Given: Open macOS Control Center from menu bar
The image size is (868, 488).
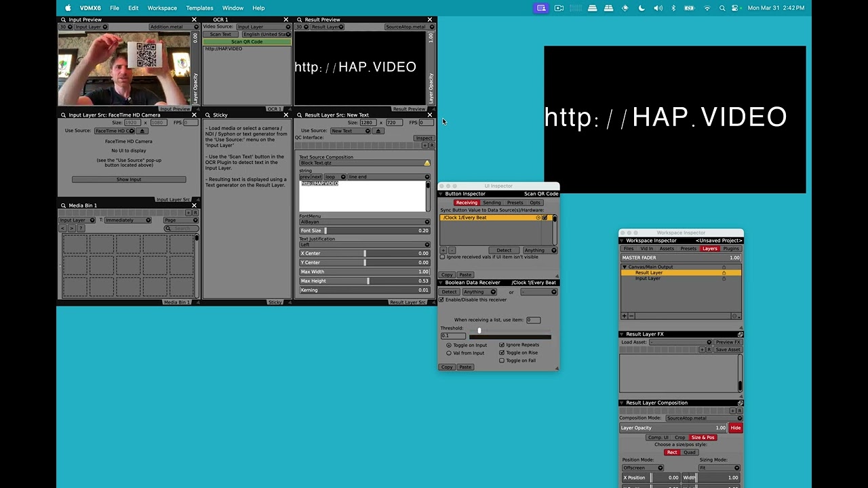Looking at the screenshot, I should point(735,8).
